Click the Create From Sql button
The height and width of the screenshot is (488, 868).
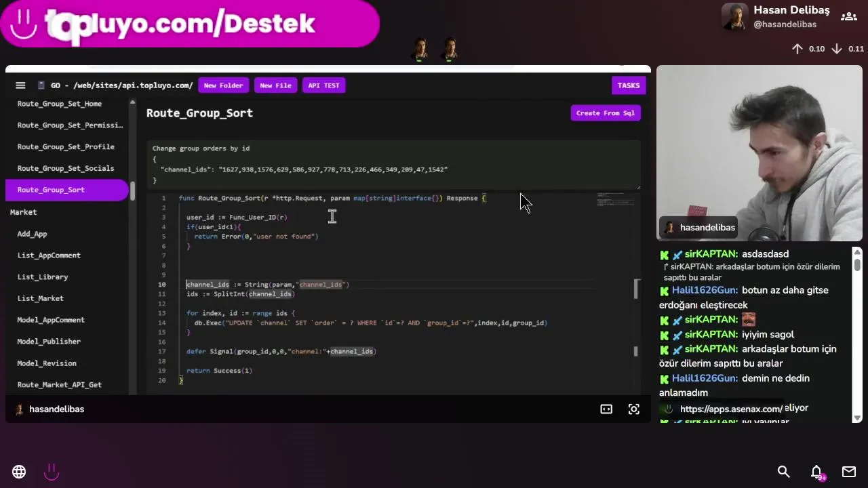pos(606,113)
